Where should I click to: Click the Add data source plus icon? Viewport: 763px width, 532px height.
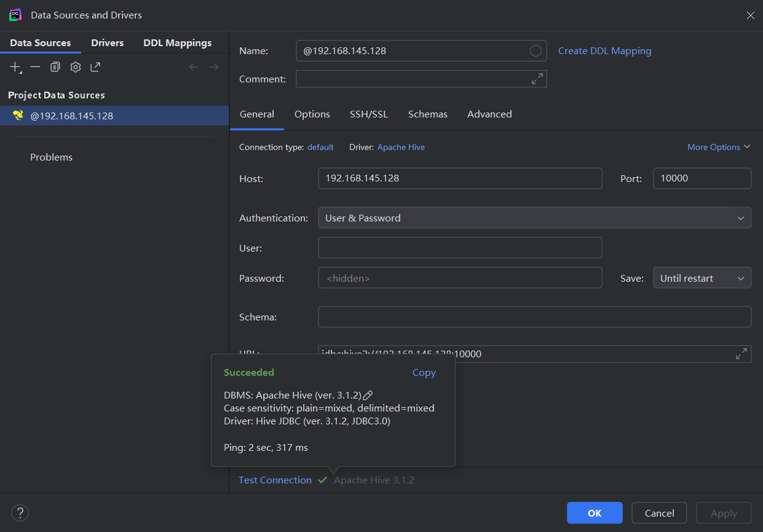(x=15, y=67)
